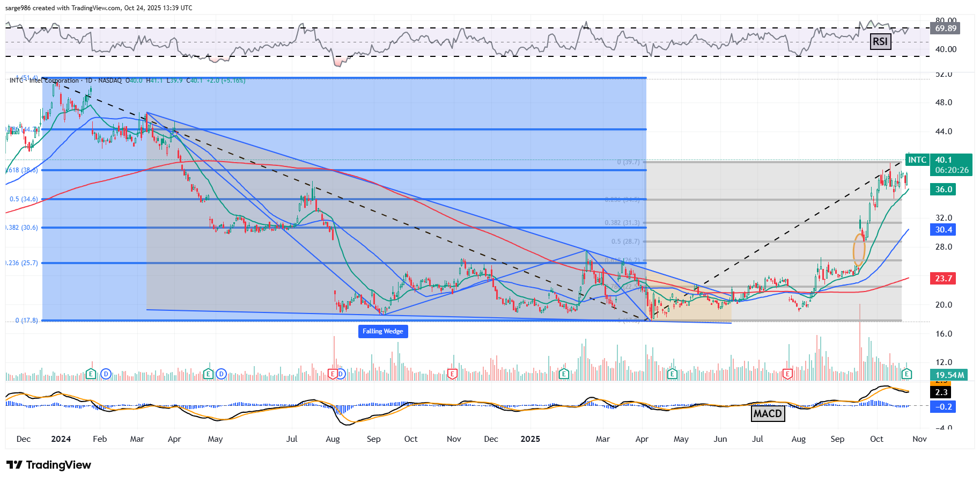This screenshot has height=481, width=980.
Task: Click the RSI 69.89 value label
Action: click(946, 28)
